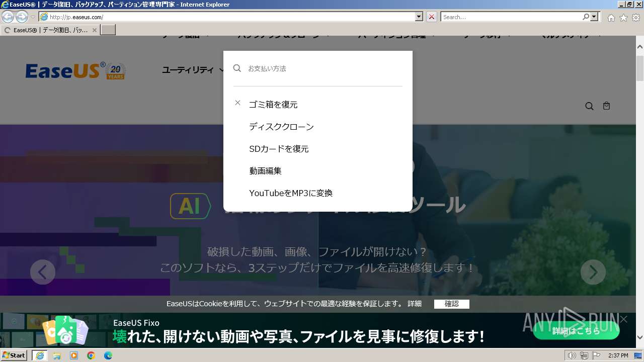Viewport: 644px width, 362px height.
Task: Select the ゴミ箱を復元 suggestion
Action: tap(273, 105)
